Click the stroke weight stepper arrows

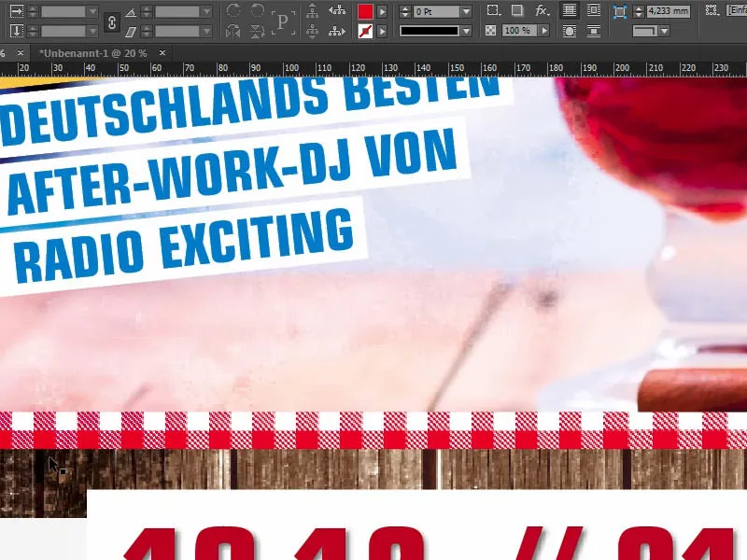(404, 11)
